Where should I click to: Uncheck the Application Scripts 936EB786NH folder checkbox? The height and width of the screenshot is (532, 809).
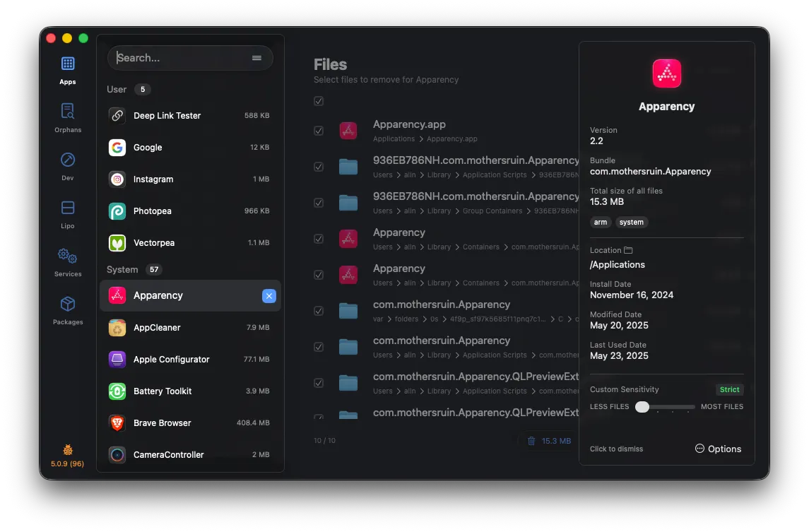pos(319,167)
